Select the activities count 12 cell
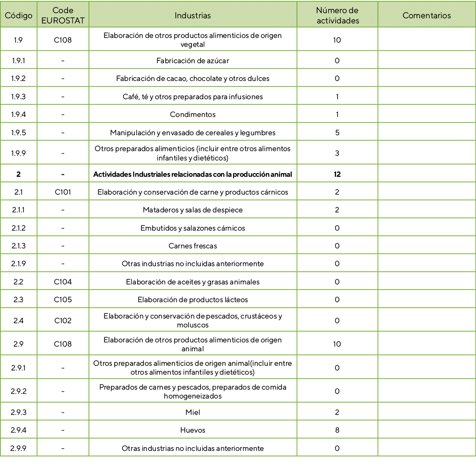 point(337,174)
